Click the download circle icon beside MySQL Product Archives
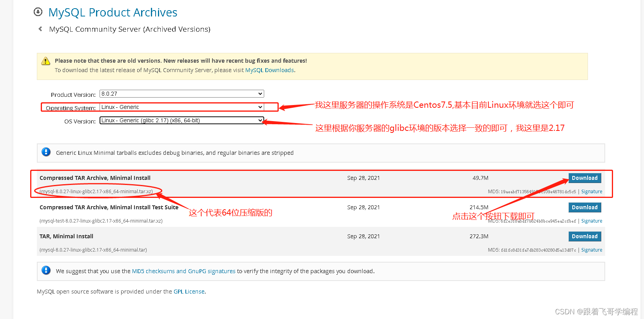 [x=38, y=12]
